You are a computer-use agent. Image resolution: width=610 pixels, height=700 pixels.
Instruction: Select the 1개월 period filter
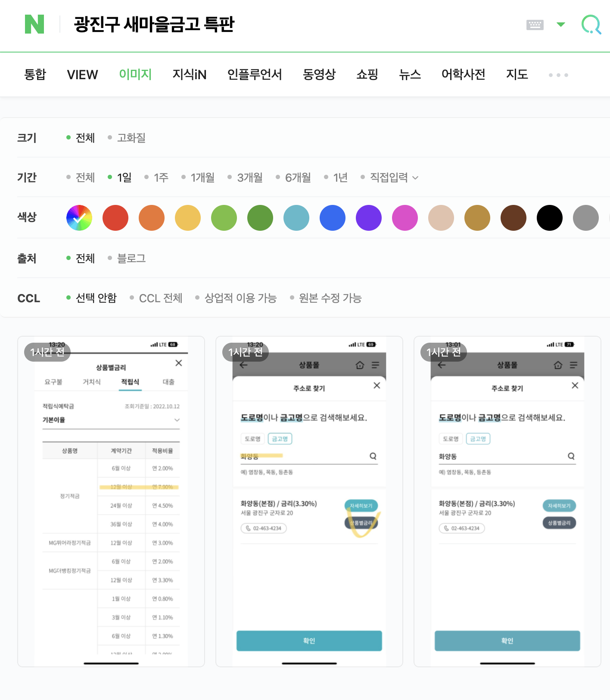(x=198, y=177)
